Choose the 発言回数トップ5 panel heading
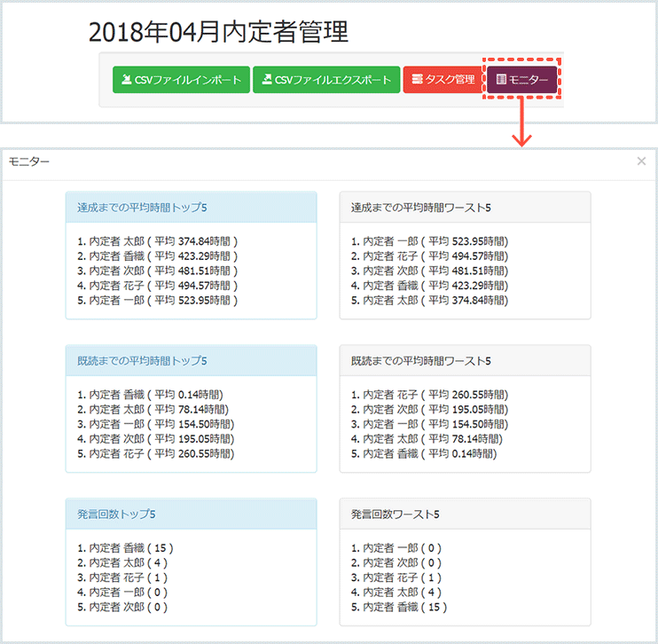This screenshot has width=658, height=644. [x=117, y=514]
